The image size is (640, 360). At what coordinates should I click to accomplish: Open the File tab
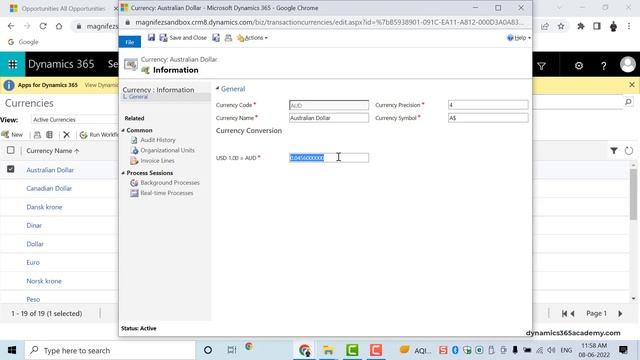pyautogui.click(x=130, y=42)
